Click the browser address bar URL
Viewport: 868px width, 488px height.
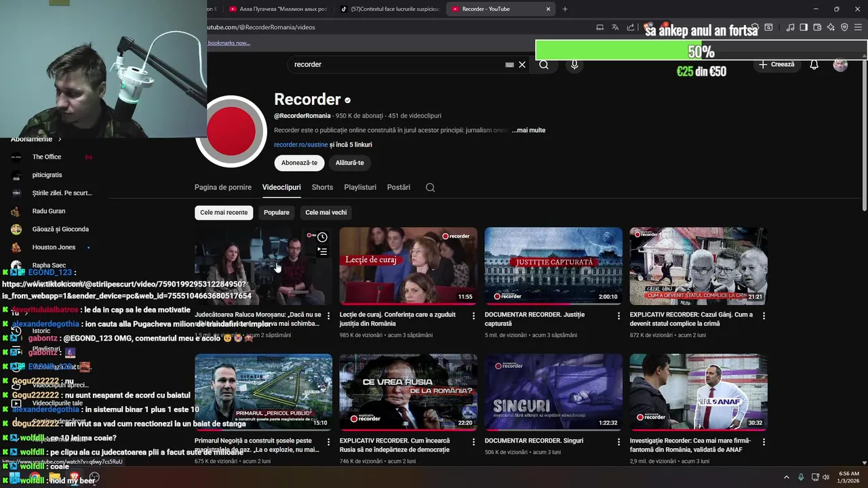261,27
